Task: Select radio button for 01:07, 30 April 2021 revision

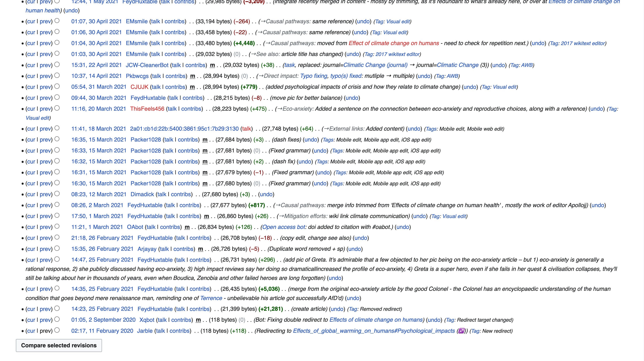Action: pos(57,21)
